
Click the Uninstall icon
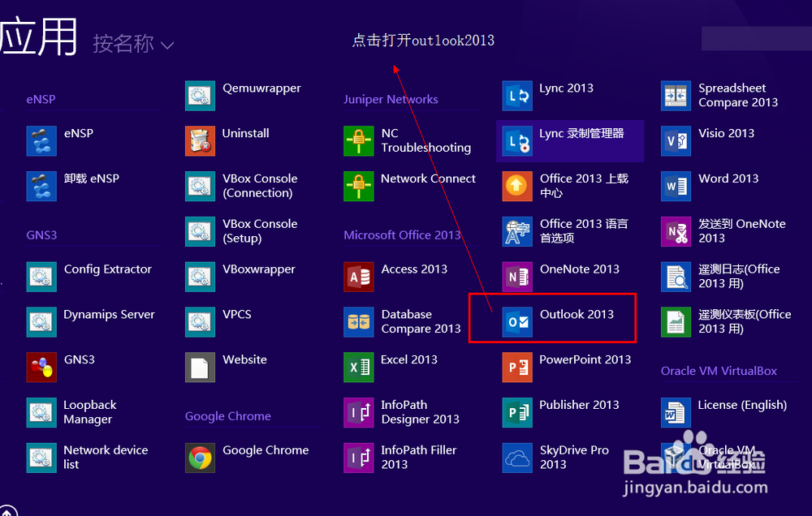pyautogui.click(x=200, y=141)
